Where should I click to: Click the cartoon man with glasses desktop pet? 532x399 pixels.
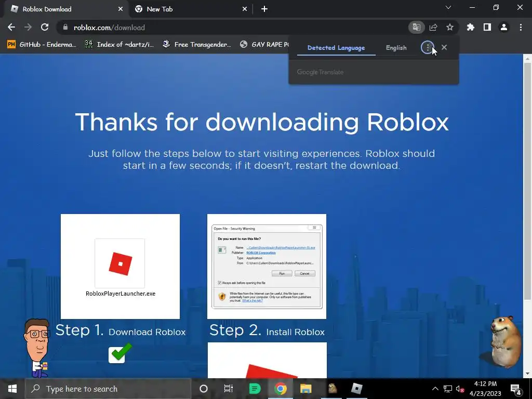36,348
